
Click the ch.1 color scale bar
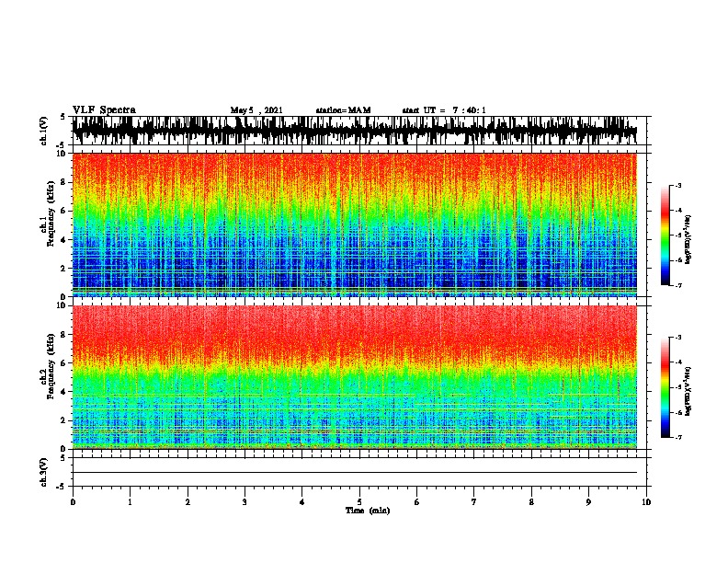coord(665,236)
